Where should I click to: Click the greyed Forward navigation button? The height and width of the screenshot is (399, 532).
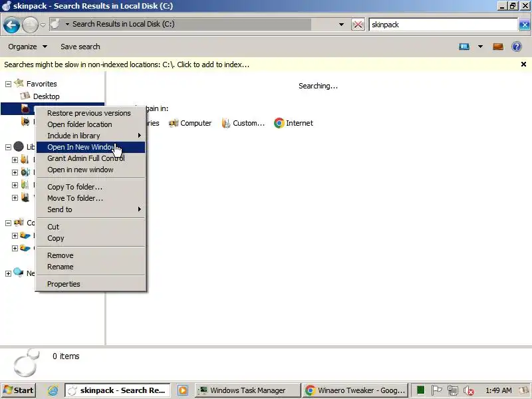coord(30,25)
